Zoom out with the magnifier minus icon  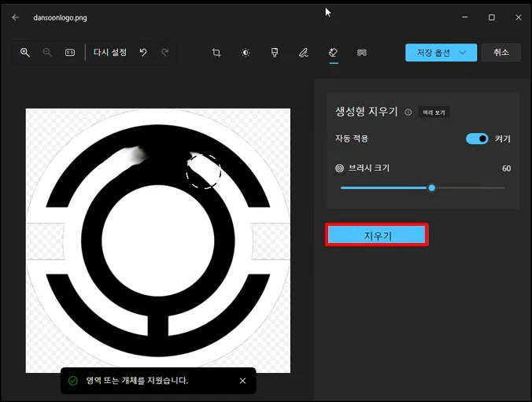point(47,52)
